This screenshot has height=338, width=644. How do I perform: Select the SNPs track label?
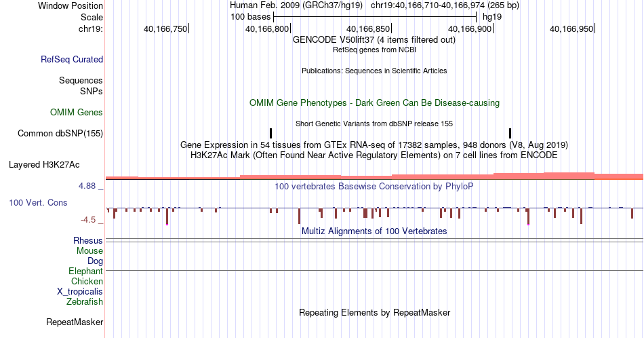point(92,91)
